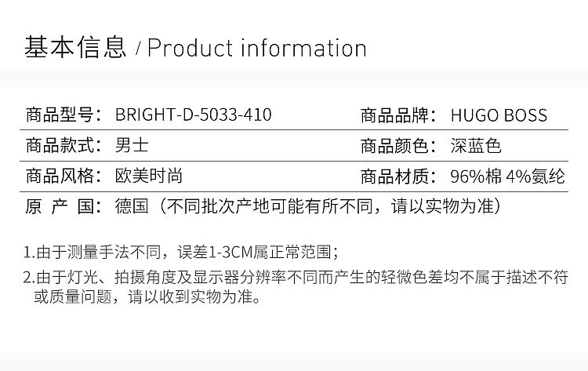The height and width of the screenshot is (371, 588).
Task: Click the 基本信息 heading
Action: (75, 48)
